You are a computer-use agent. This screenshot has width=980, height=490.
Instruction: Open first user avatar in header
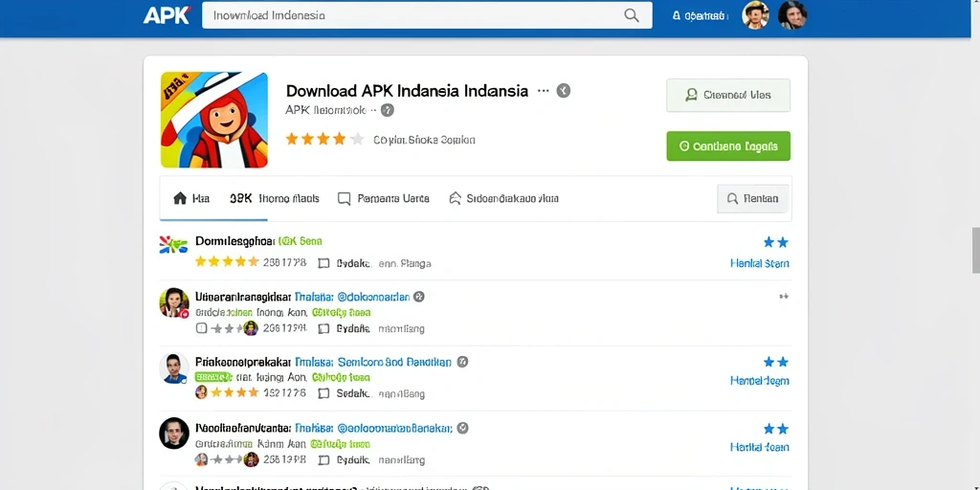pos(755,15)
